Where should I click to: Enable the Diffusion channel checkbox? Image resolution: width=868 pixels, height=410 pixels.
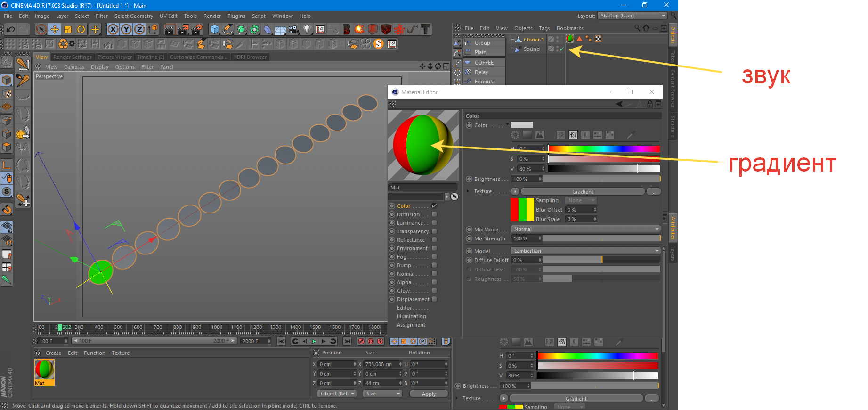coord(434,214)
